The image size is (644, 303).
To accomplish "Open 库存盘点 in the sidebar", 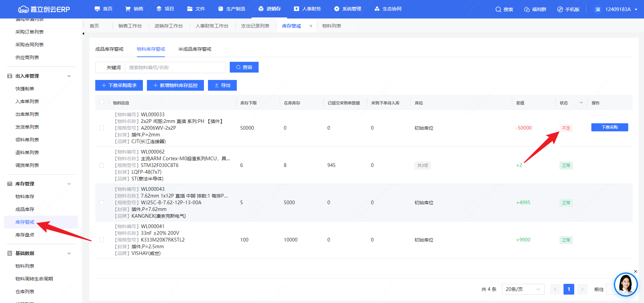I will [x=25, y=235].
